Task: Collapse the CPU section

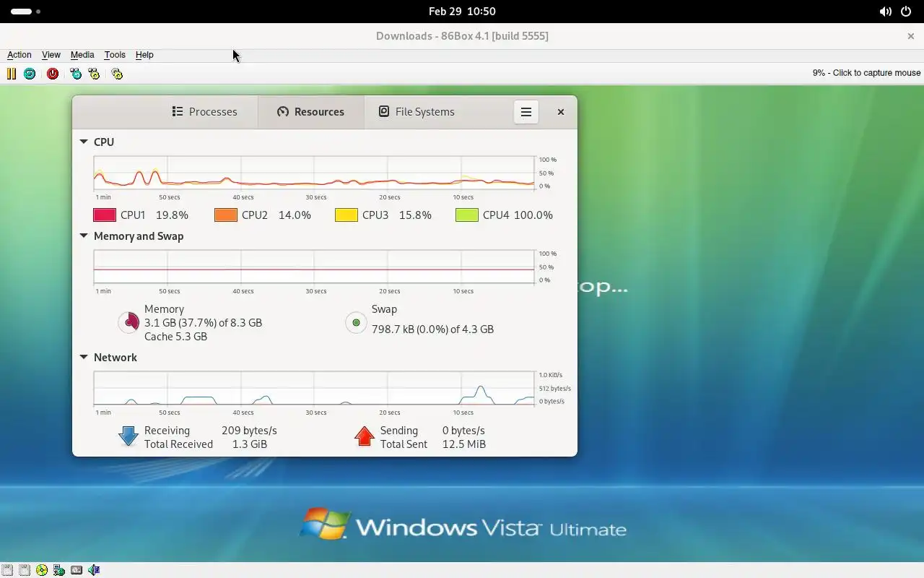Action: (84, 142)
